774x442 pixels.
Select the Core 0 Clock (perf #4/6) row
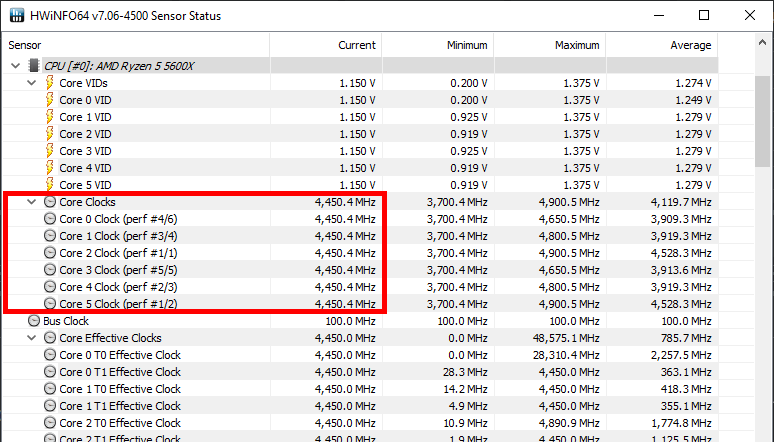pyautogui.click(x=360, y=219)
